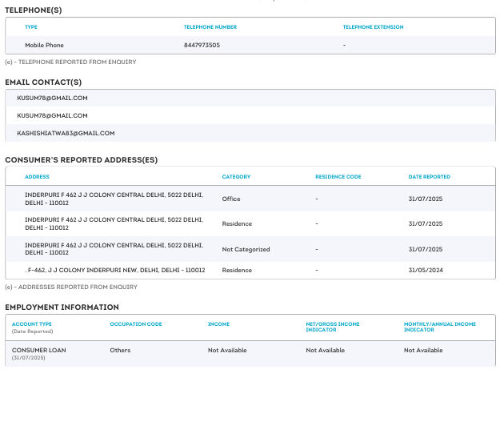Screen dimensions: 504x446
Task: Click the Others occupation code value
Action: click(120, 350)
